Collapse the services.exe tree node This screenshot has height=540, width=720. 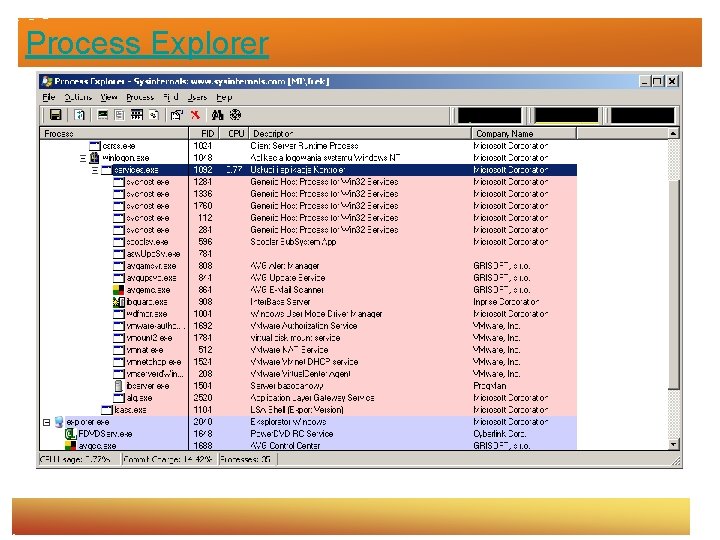95,170
